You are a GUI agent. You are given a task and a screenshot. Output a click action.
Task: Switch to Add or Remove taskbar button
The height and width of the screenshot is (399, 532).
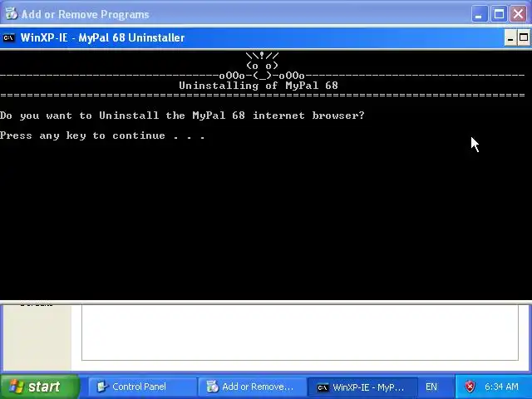point(253,387)
